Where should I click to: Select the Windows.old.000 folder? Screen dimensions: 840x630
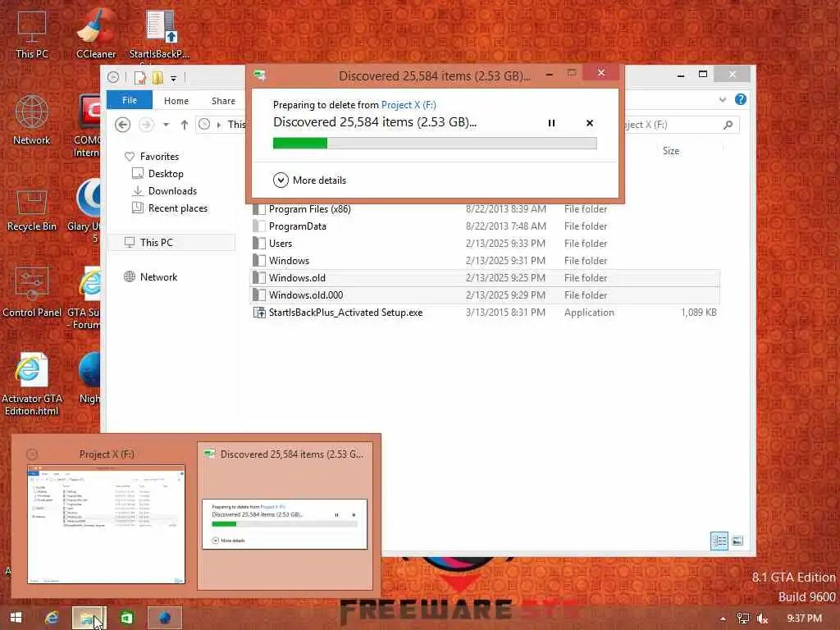coord(486,294)
